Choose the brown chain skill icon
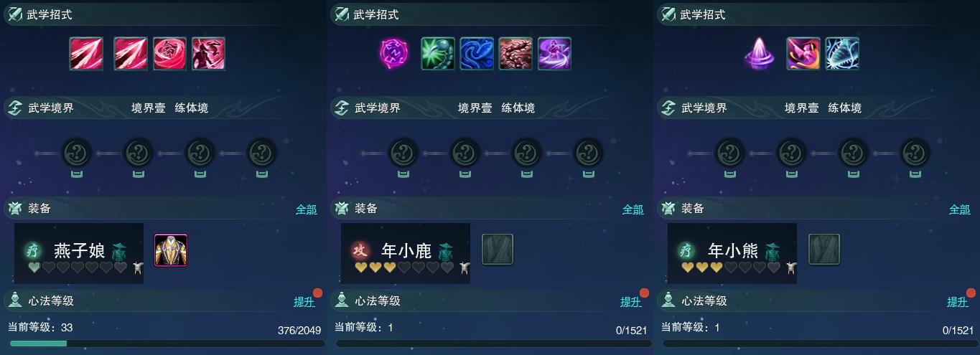The width and height of the screenshot is (980, 355). coord(515,54)
